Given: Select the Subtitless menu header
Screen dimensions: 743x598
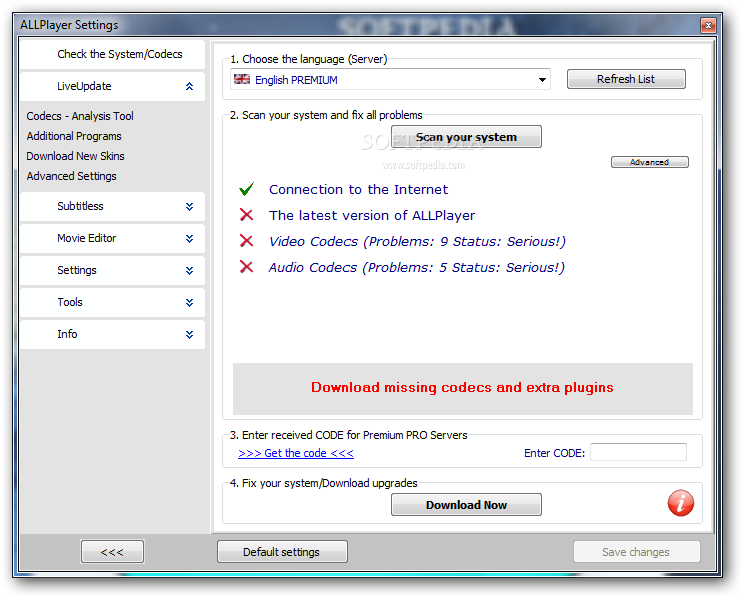Looking at the screenshot, I should click(113, 207).
